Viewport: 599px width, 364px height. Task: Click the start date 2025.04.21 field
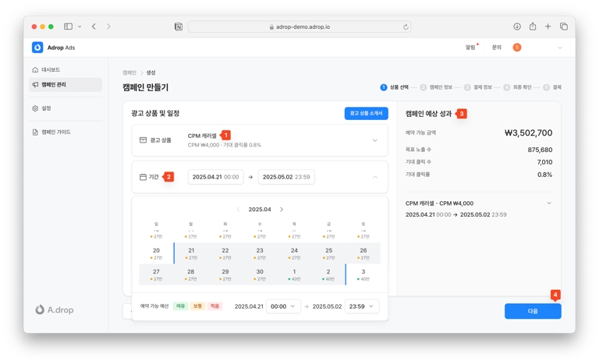[x=215, y=177]
